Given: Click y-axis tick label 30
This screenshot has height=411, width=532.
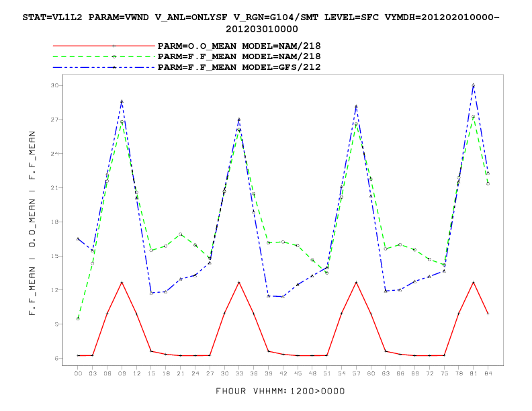Looking at the screenshot, I should pyautogui.click(x=54, y=85).
